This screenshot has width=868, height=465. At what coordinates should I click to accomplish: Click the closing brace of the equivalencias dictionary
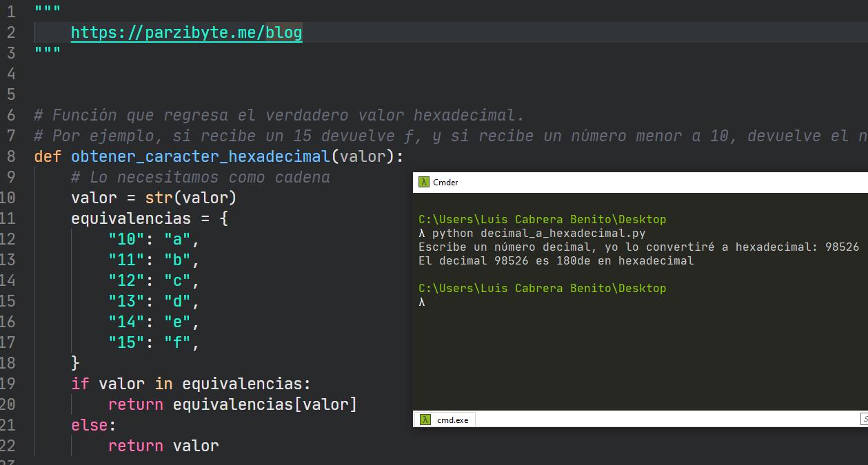76,363
